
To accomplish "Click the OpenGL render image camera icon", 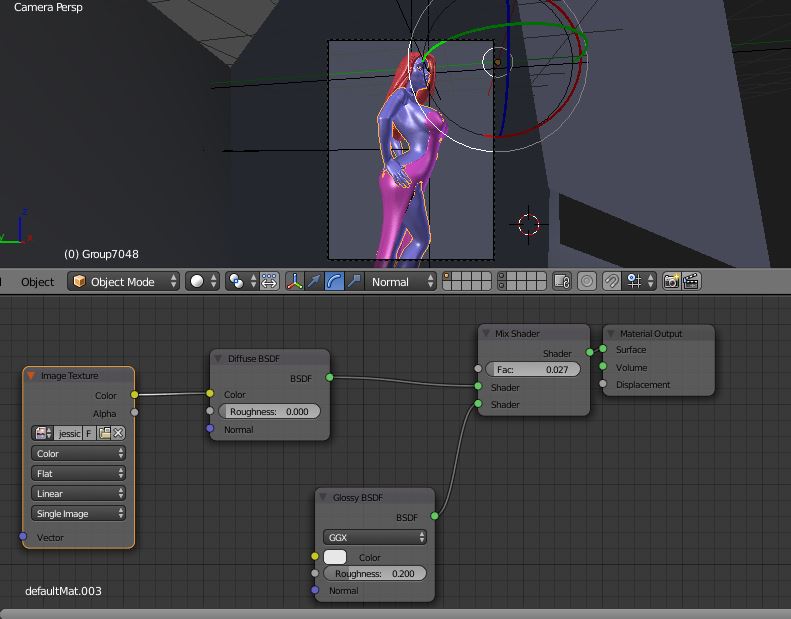I will click(x=671, y=282).
